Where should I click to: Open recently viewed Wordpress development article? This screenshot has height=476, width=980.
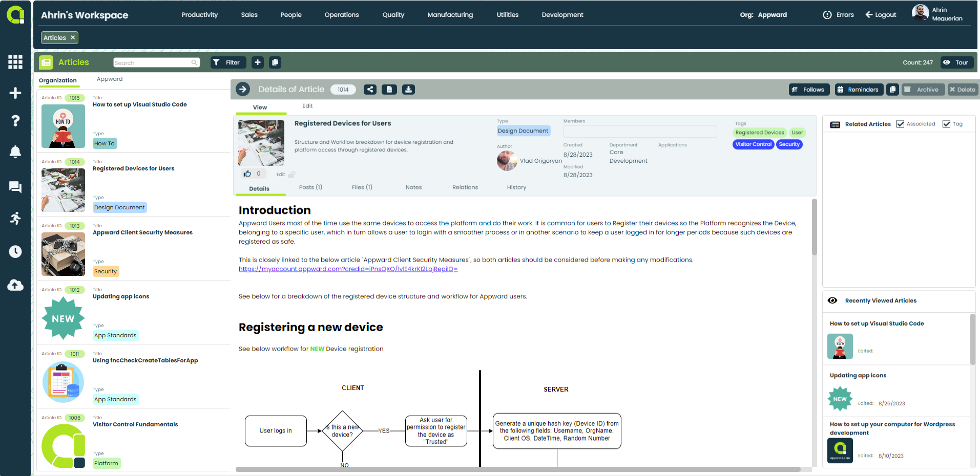[x=896, y=442]
